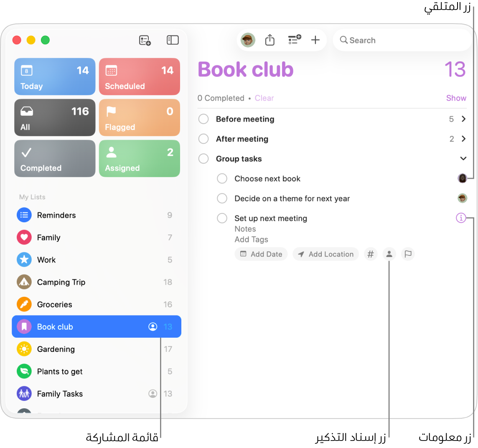Click assignee avatar on Choose next book
The height and width of the screenshot is (448, 478).
[462, 178]
